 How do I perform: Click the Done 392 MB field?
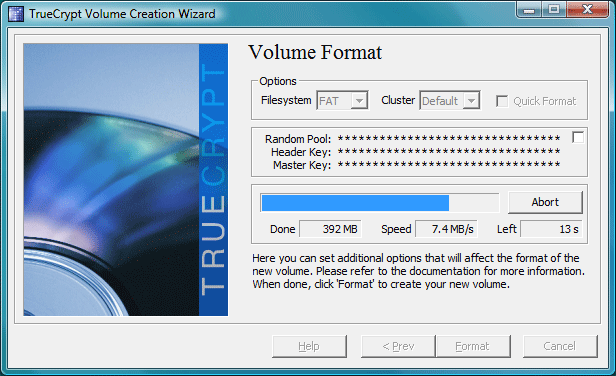pyautogui.click(x=330, y=229)
